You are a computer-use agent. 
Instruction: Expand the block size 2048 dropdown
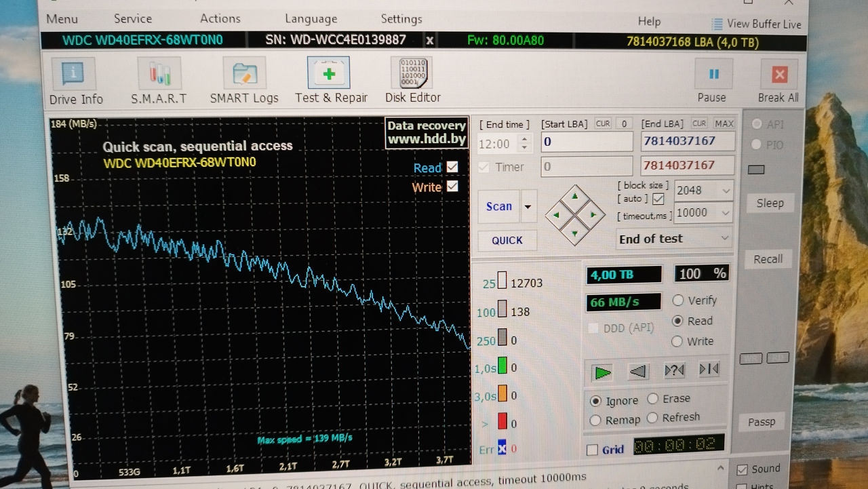click(726, 191)
